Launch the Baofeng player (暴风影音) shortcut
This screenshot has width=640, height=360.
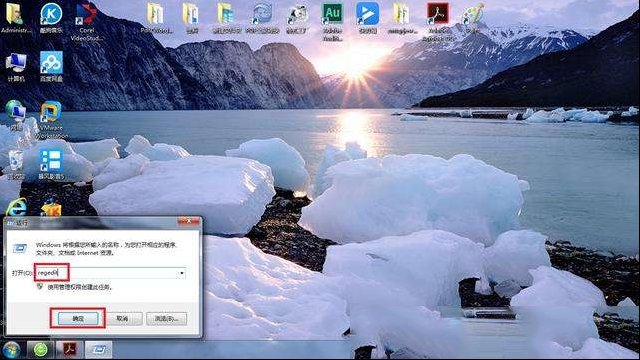point(51,164)
